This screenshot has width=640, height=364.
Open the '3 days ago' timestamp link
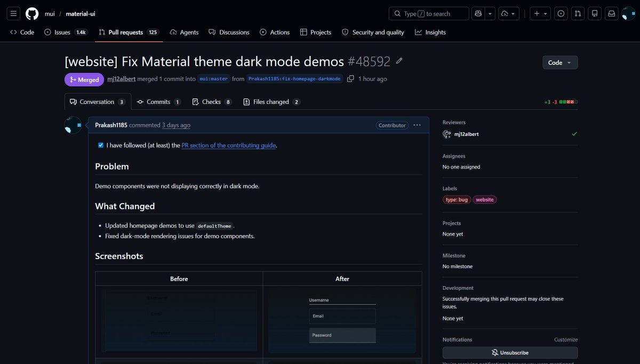click(x=176, y=125)
